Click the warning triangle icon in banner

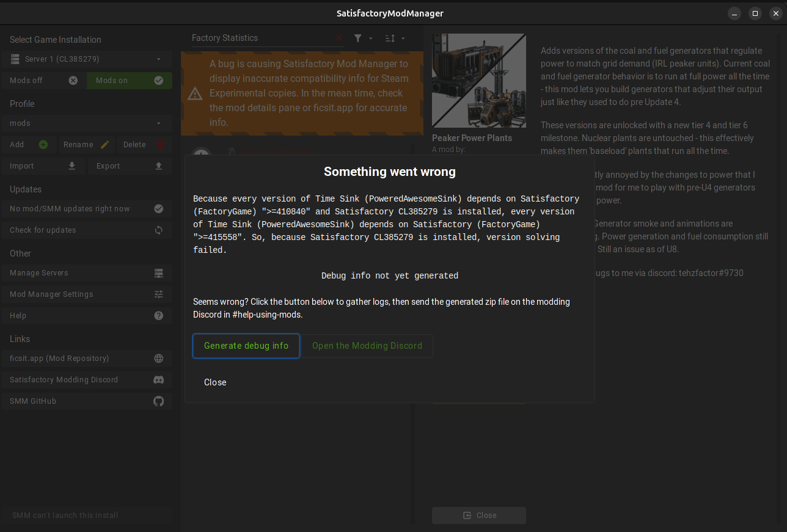point(195,93)
